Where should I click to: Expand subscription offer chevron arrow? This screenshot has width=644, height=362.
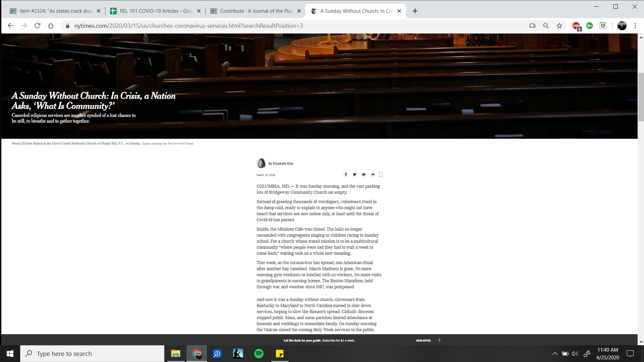point(439,340)
